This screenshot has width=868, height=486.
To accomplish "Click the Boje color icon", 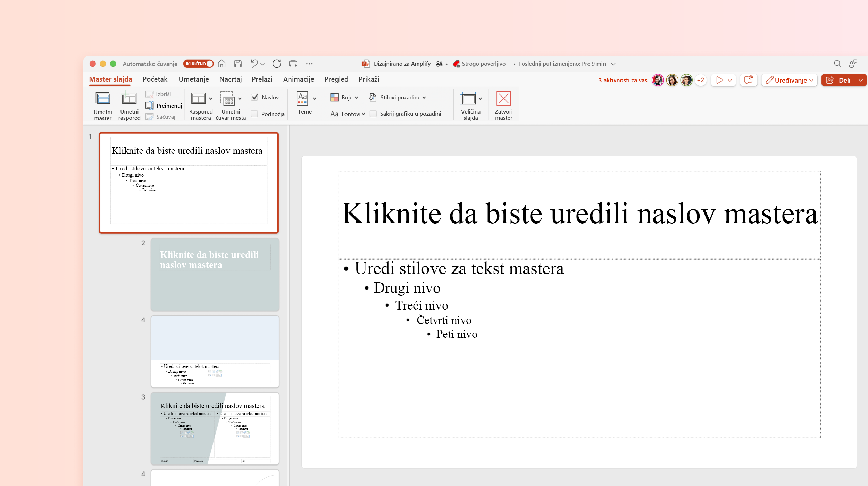I will [x=334, y=97].
